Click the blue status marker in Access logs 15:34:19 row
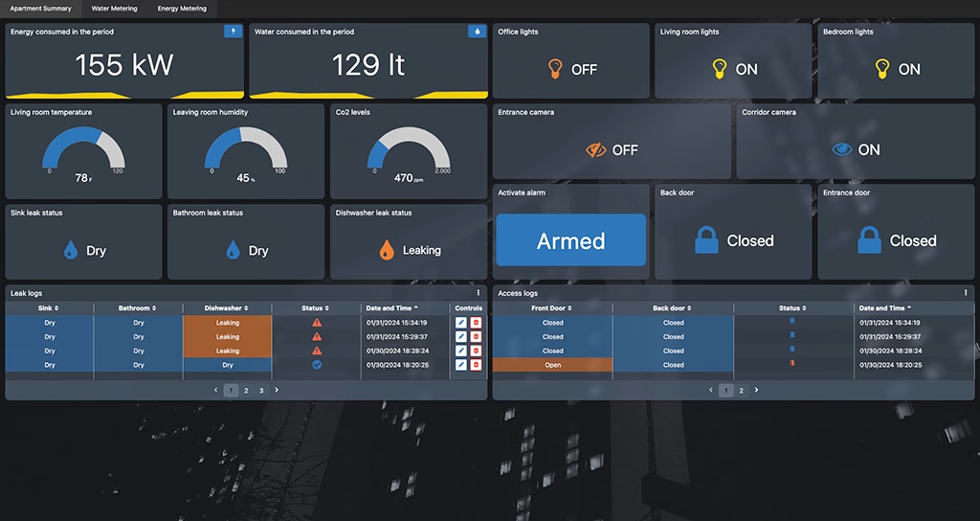 (792, 320)
